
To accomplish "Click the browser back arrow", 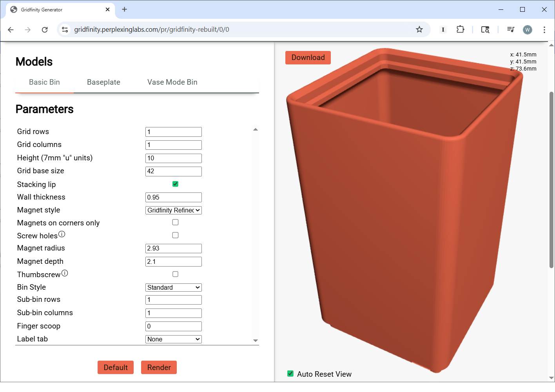I will point(11,29).
